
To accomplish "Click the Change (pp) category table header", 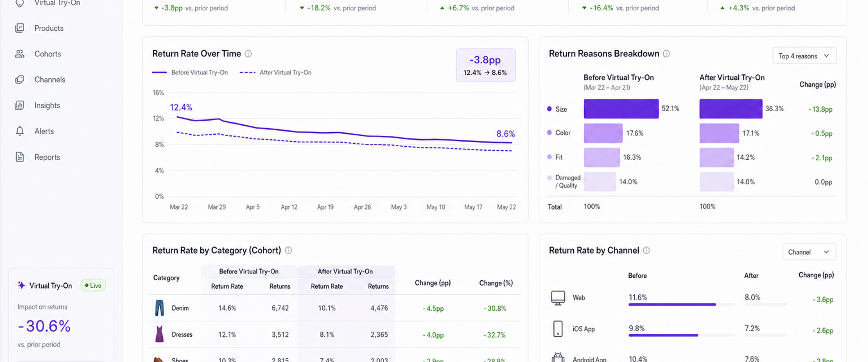I will [433, 283].
